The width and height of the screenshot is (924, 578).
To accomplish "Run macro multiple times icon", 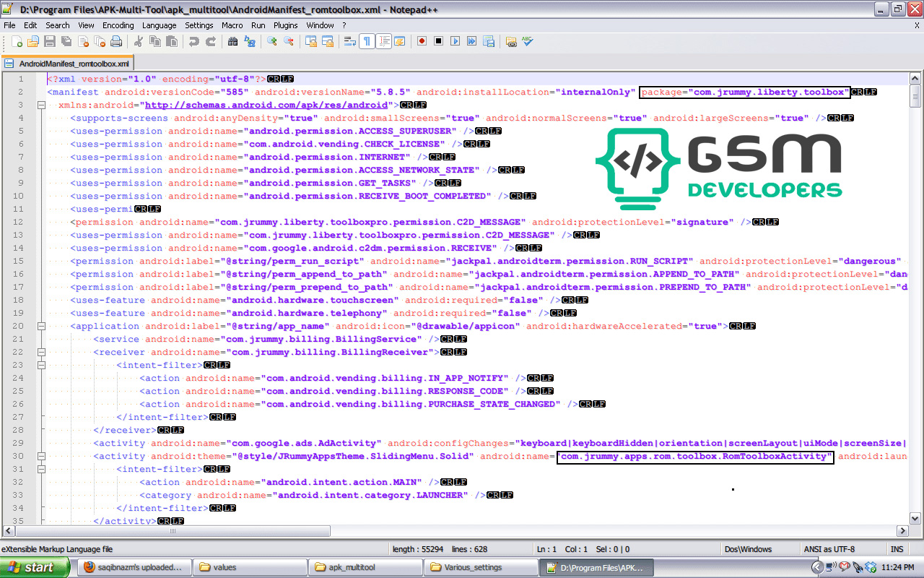I will 471,42.
